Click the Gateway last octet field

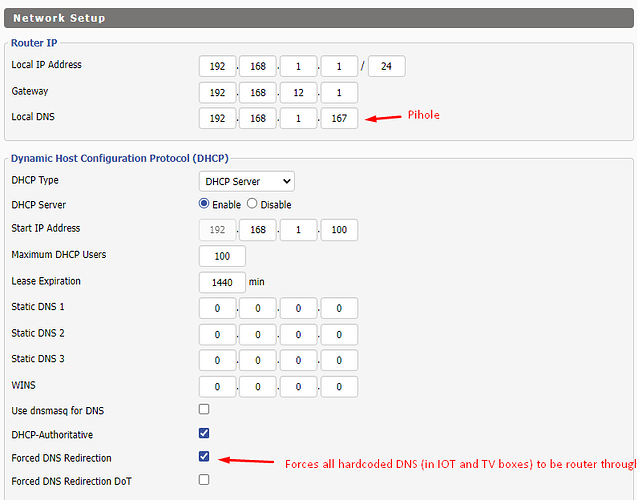339,93
